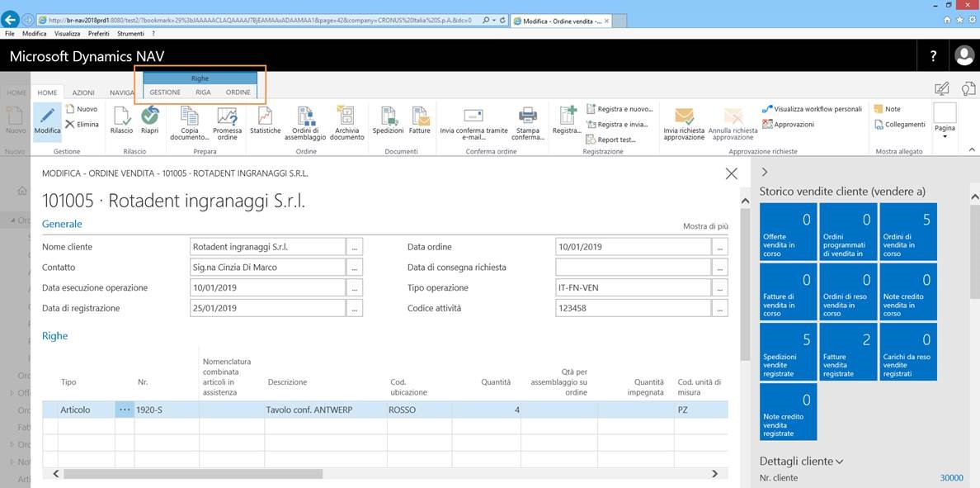Open lookup for Tipo operazione field

(720, 288)
